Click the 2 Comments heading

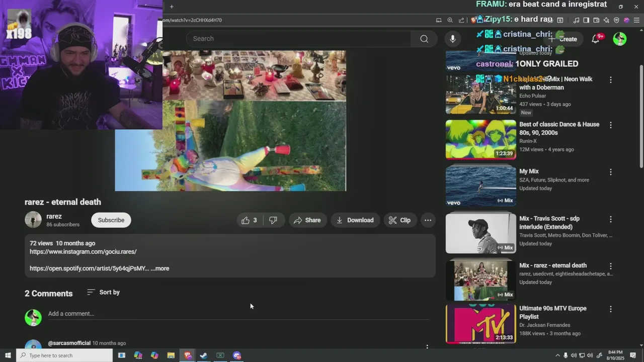[x=49, y=294]
